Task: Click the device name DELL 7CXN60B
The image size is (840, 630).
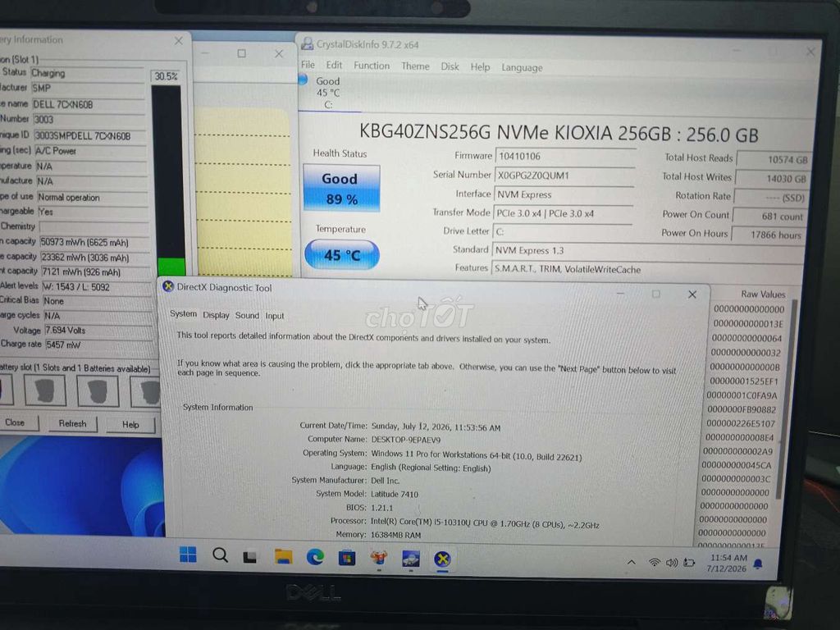Action: (89, 104)
